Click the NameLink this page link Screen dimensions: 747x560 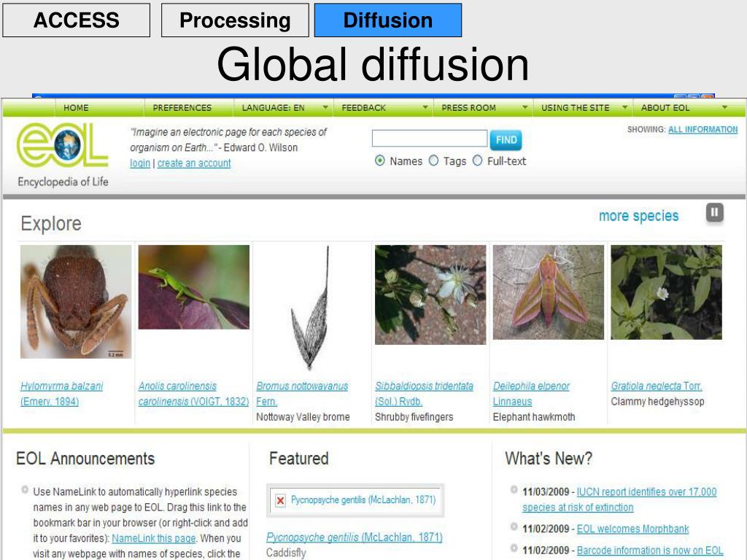tap(153, 539)
